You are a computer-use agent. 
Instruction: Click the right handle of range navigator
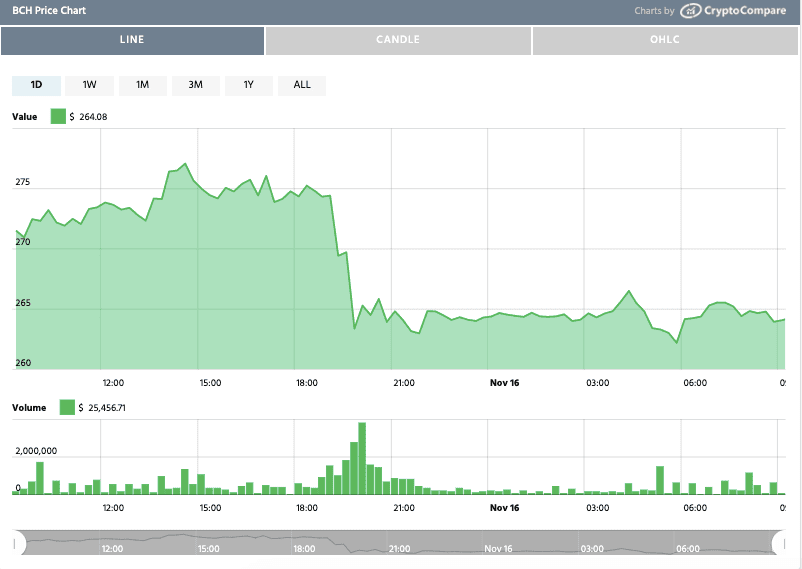[779, 544]
